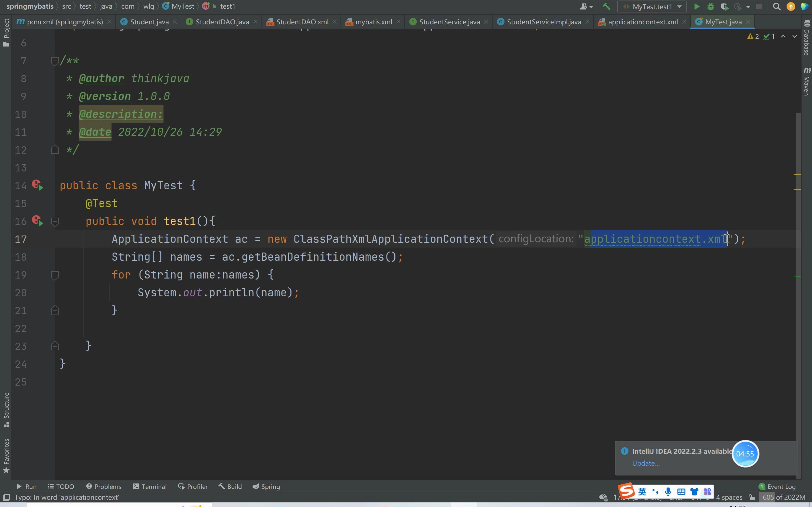Click the Debug bug icon

(x=710, y=7)
